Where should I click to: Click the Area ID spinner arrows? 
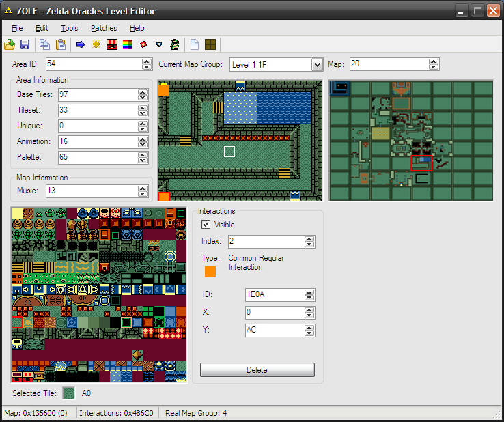pyautogui.click(x=147, y=64)
